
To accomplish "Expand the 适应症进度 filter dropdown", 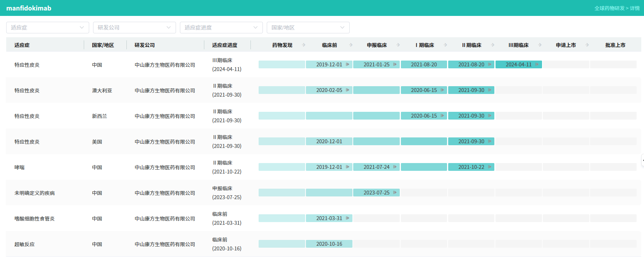I will [221, 28].
